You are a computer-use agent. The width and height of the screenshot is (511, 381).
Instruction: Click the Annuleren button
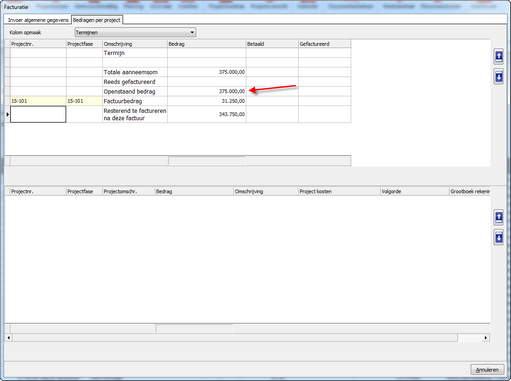pyautogui.click(x=487, y=370)
